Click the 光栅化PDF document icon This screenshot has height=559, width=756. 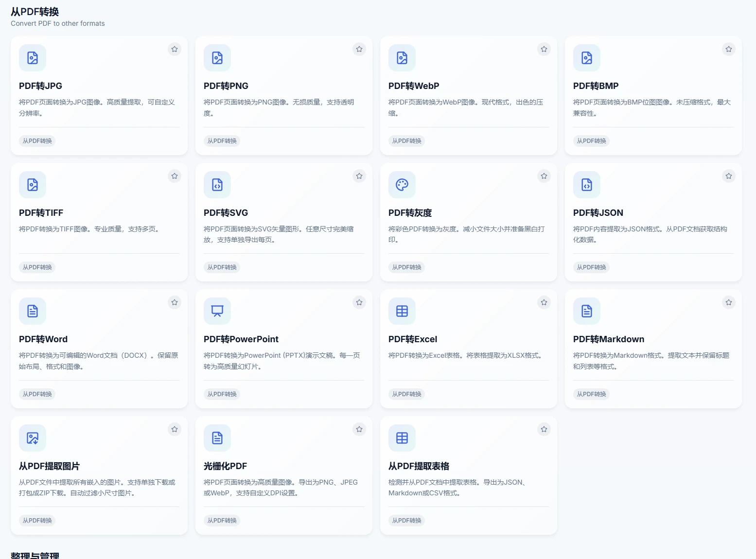pyautogui.click(x=217, y=438)
